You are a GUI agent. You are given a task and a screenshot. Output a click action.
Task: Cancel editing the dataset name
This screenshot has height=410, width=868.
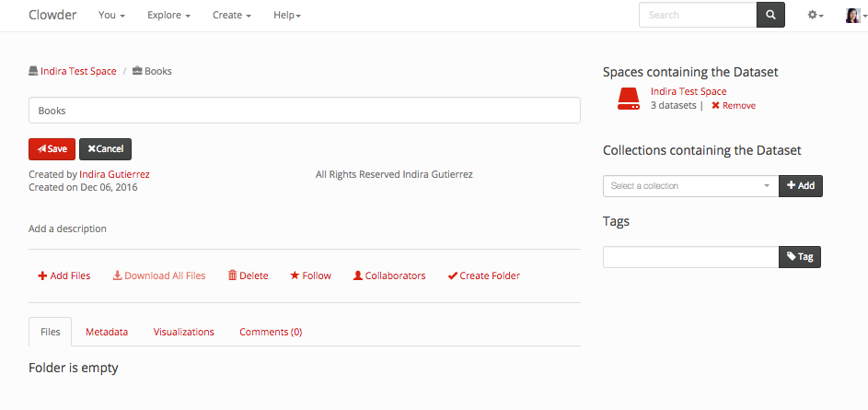pyautogui.click(x=105, y=149)
